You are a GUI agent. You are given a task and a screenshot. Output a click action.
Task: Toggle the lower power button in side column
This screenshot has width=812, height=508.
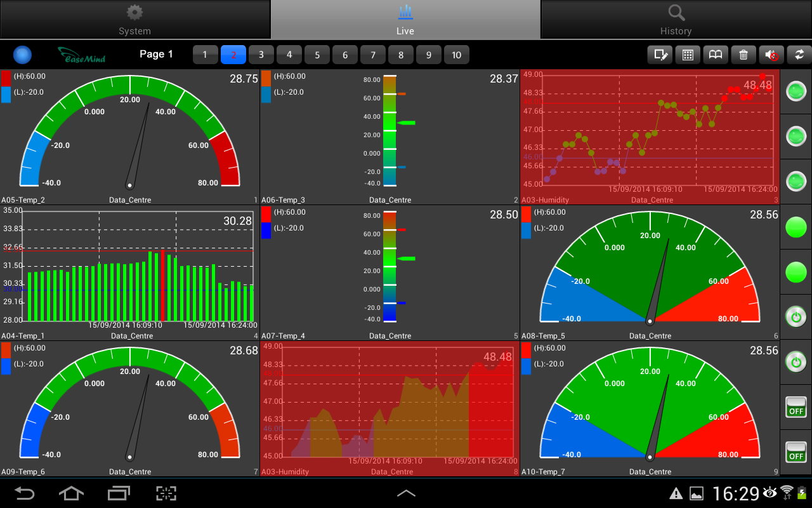coord(796,363)
